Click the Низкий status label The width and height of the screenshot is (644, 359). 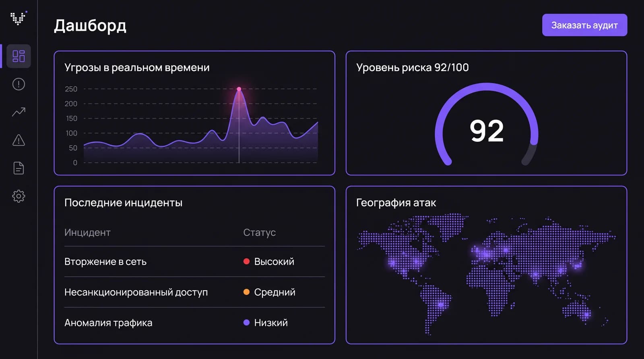click(x=271, y=323)
